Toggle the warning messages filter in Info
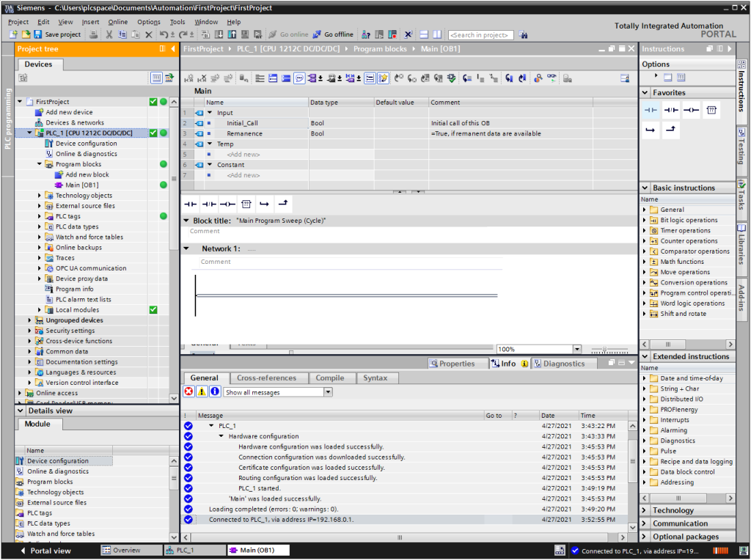The width and height of the screenshot is (751, 560). tap(202, 392)
